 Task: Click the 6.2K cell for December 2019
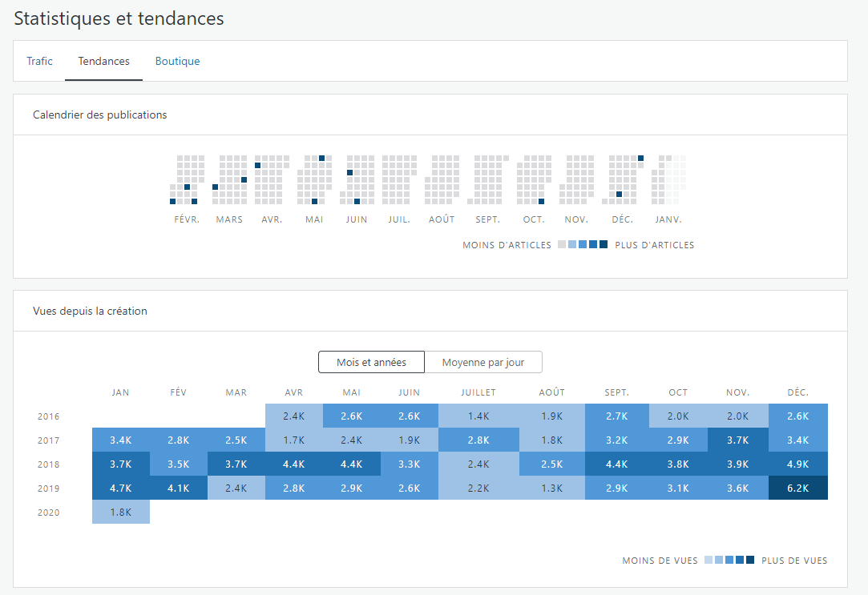coord(797,488)
